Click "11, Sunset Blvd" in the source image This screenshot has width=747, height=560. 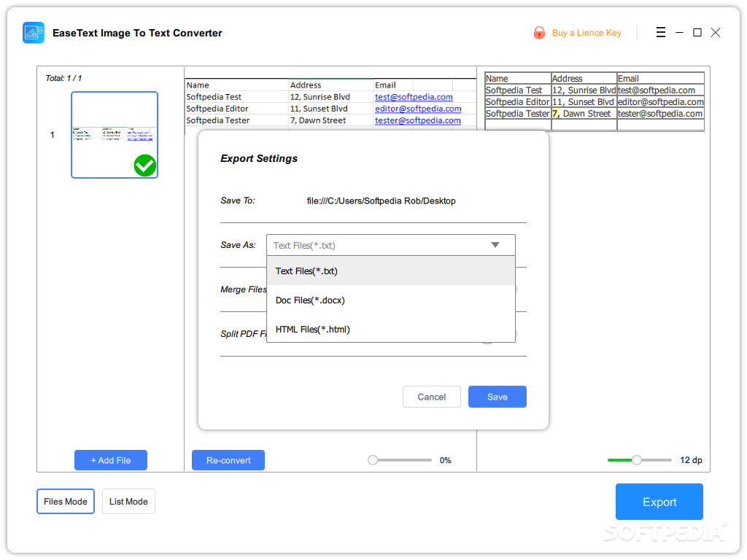[319, 109]
